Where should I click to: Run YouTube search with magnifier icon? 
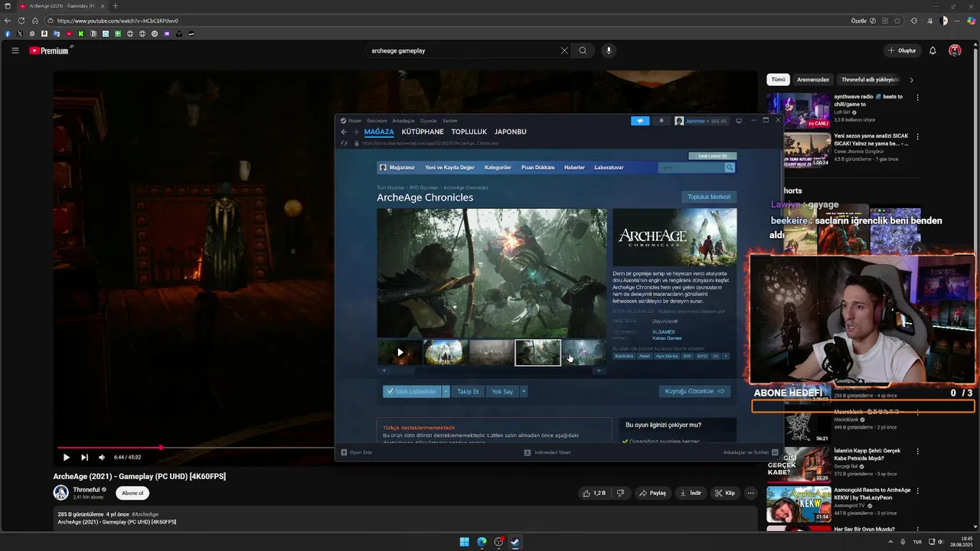pos(583,51)
